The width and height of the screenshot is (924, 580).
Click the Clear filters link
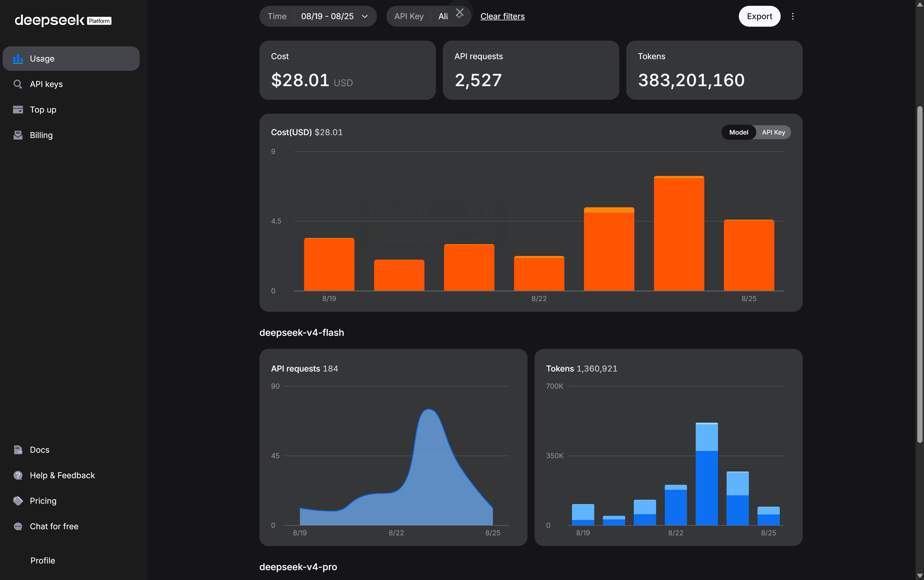pos(502,16)
